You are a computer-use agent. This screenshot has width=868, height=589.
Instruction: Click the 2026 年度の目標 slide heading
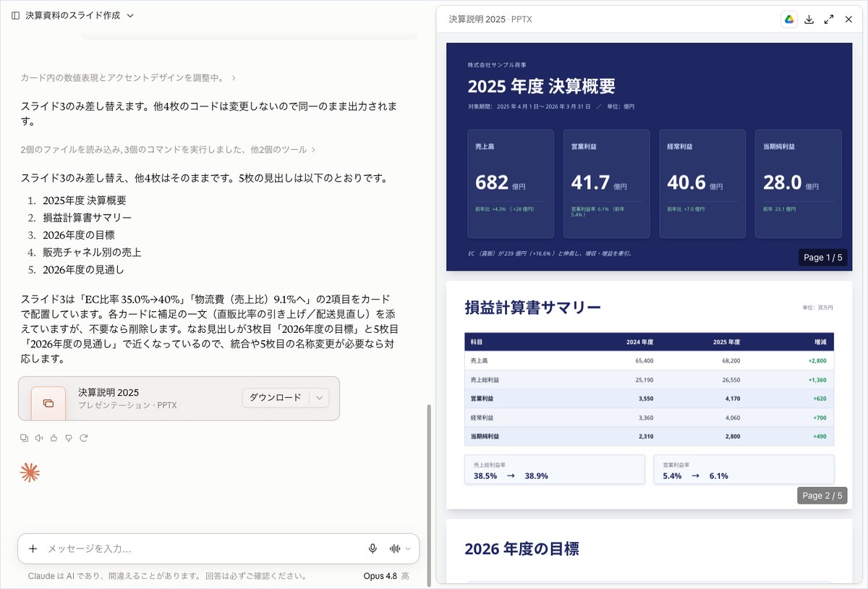(x=522, y=548)
